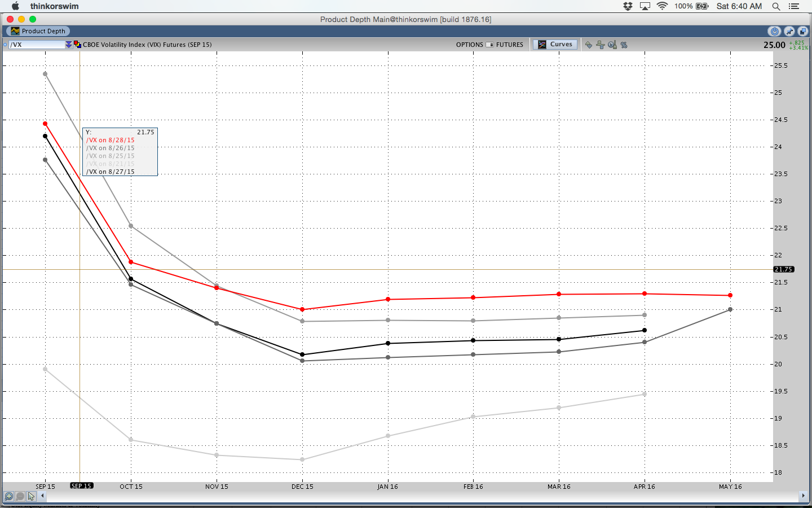Click the scroll left arrow at bottom
This screenshot has height=508, width=812.
pos(42,496)
